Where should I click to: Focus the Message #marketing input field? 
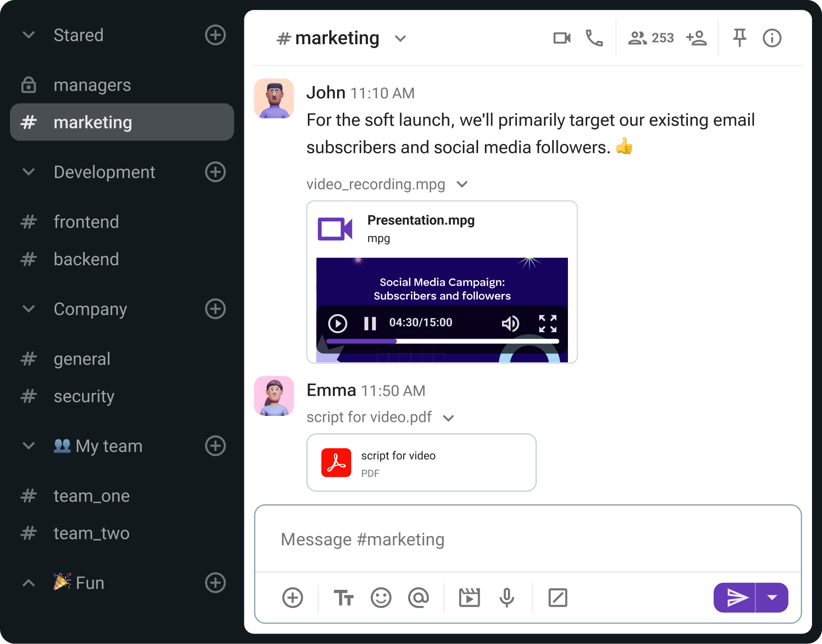528,539
